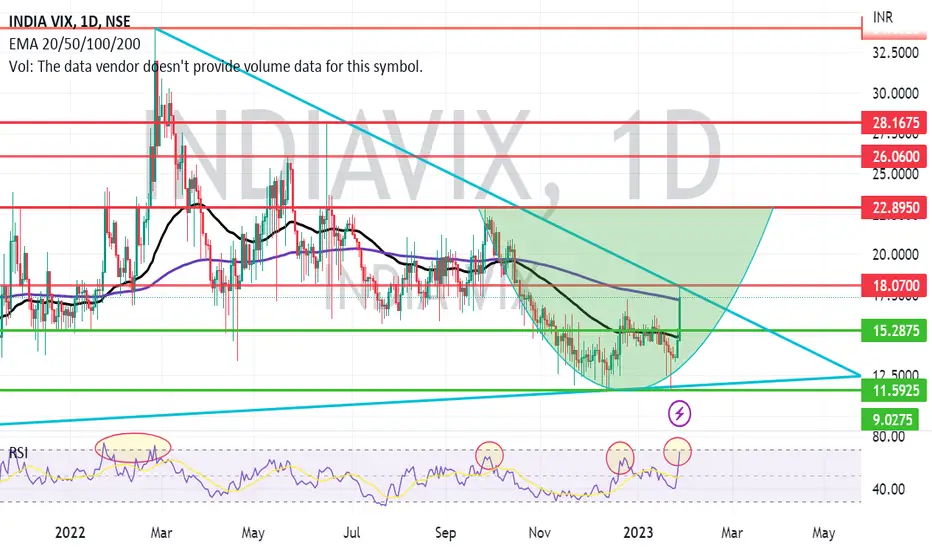Click the Jul label on time axis
Screen dimensions: 932x550
pyautogui.click(x=351, y=532)
